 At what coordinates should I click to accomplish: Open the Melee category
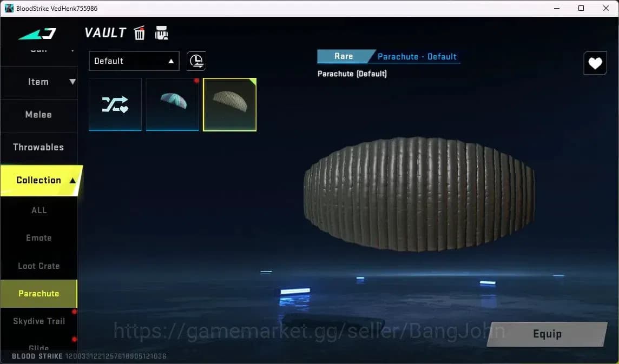coord(39,115)
